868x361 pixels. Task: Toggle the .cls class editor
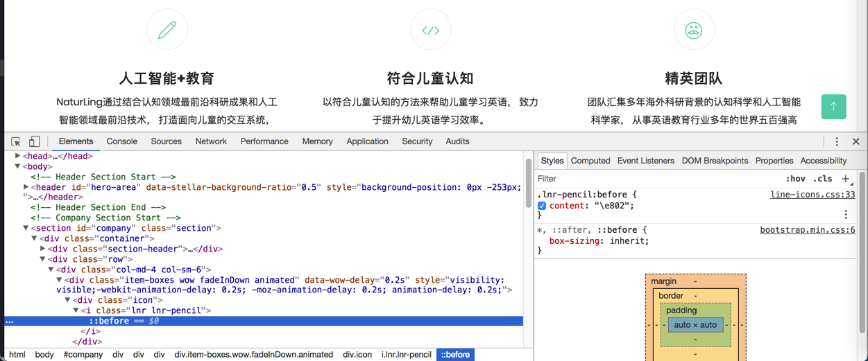(823, 179)
